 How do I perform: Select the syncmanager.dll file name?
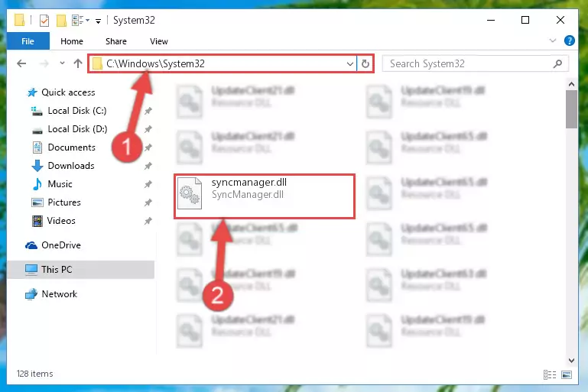(249, 182)
